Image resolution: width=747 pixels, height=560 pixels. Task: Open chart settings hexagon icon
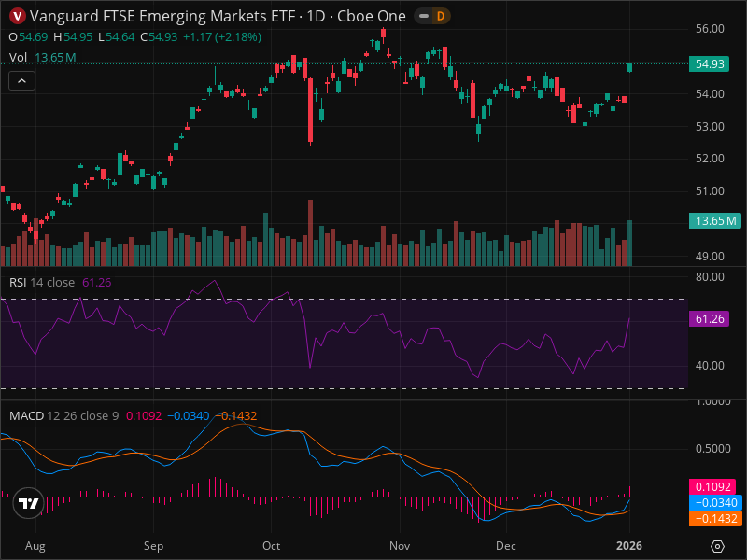pos(717,546)
